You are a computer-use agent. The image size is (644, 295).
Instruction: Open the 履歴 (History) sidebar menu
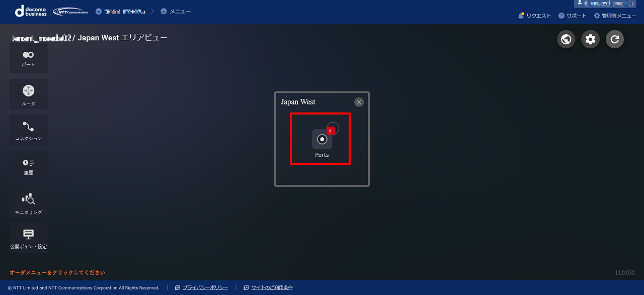click(28, 166)
